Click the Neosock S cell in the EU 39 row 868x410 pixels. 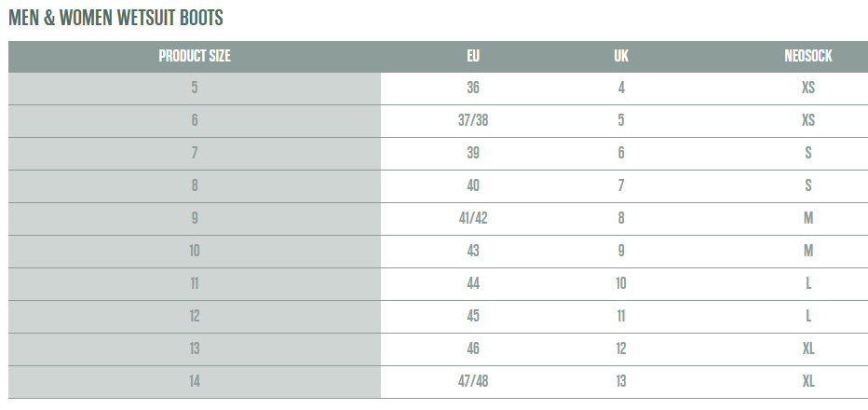point(807,154)
